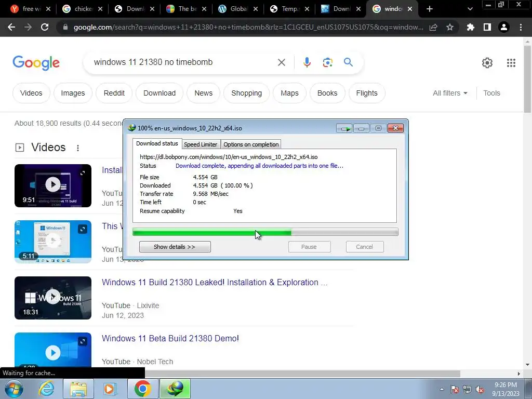Filter results by Maps
532x399 pixels.
click(289, 93)
